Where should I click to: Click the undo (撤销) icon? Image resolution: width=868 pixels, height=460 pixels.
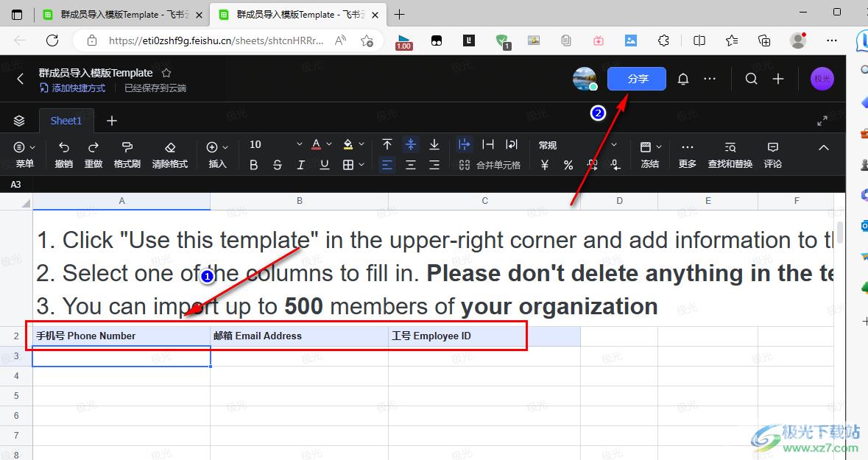[64, 146]
